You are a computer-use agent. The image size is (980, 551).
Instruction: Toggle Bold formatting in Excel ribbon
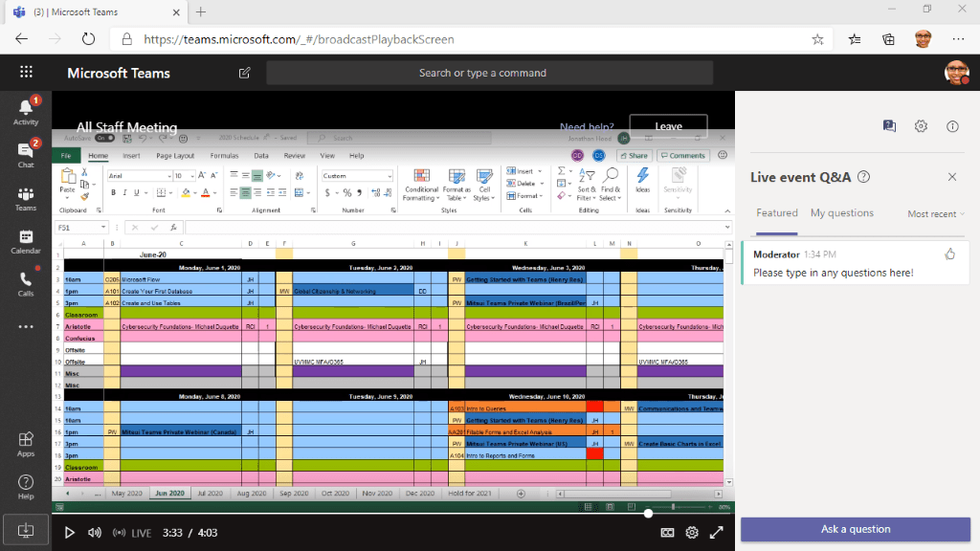coord(113,192)
